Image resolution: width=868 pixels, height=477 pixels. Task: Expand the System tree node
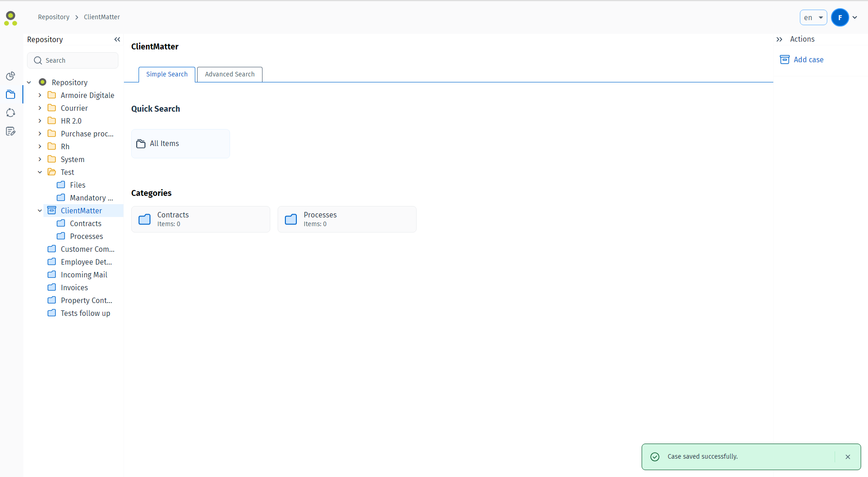pyautogui.click(x=40, y=159)
